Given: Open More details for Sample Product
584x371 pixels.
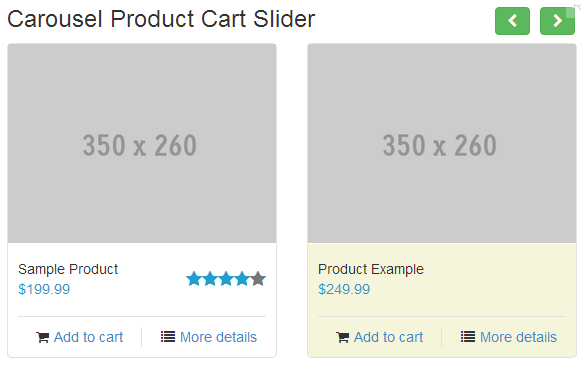Looking at the screenshot, I should [x=218, y=337].
